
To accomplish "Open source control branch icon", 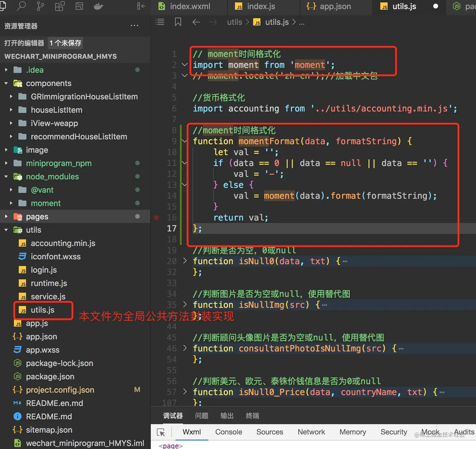I will point(40,6).
